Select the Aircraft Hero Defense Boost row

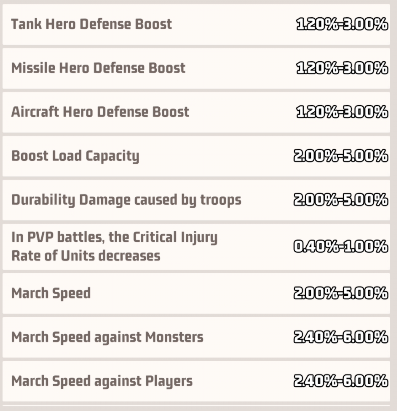click(196, 112)
